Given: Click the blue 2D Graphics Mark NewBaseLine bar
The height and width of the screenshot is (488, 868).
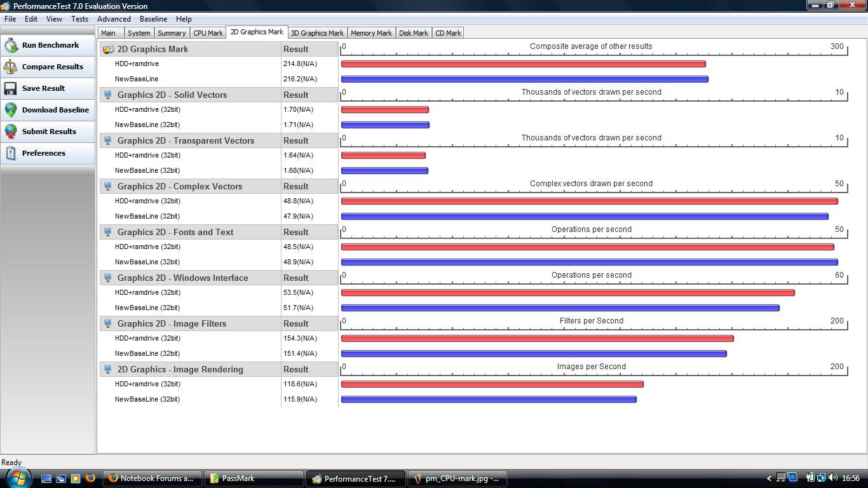Looking at the screenshot, I should [x=524, y=79].
